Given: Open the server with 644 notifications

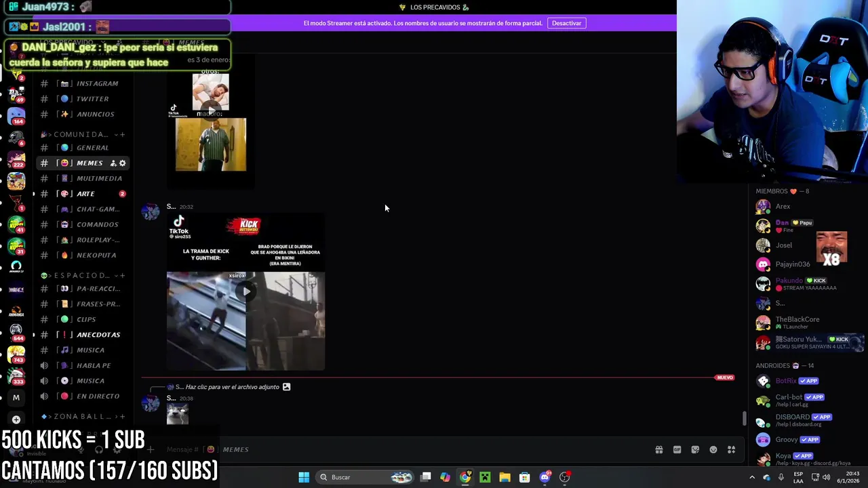Looking at the screenshot, I should [16, 333].
